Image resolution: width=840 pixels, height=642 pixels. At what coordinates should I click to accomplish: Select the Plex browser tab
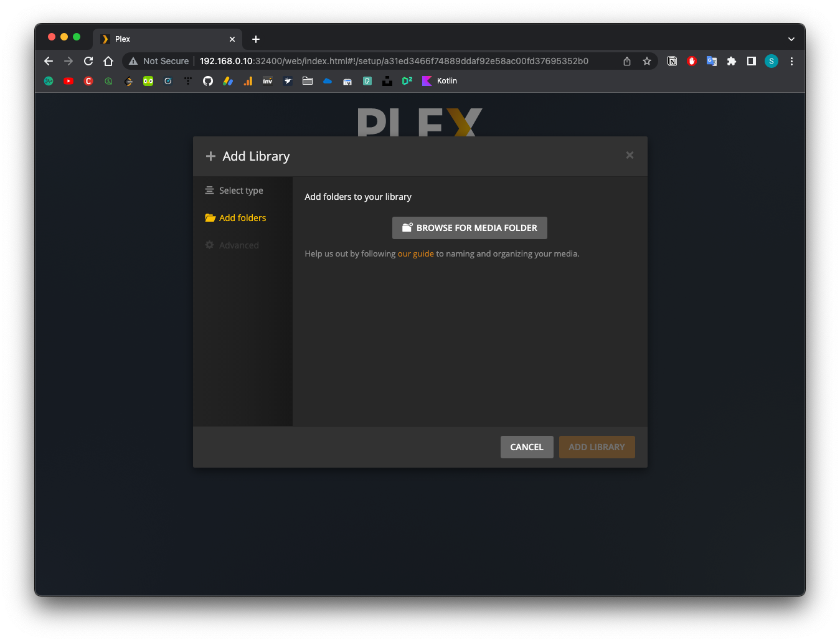pos(168,39)
